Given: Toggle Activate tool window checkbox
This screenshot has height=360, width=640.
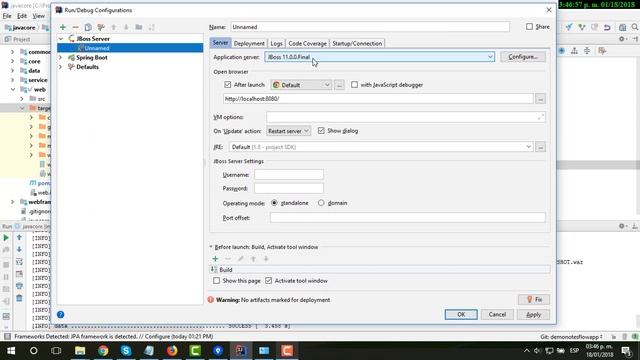Looking at the screenshot, I should [x=269, y=281].
